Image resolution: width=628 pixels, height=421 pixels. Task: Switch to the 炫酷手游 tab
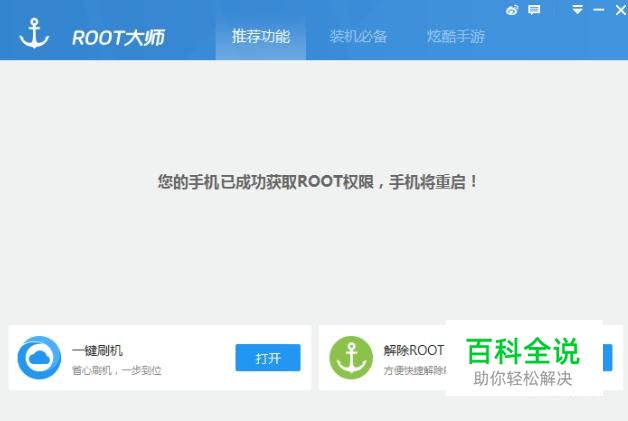pos(456,37)
